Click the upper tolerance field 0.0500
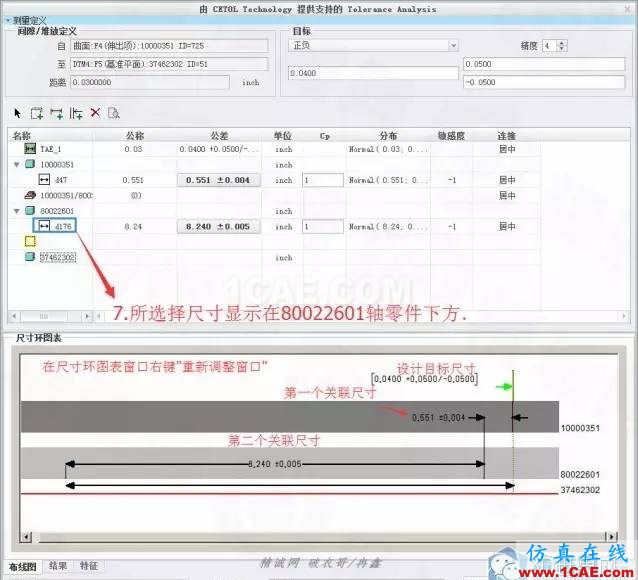The height and width of the screenshot is (580, 638). (x=544, y=64)
